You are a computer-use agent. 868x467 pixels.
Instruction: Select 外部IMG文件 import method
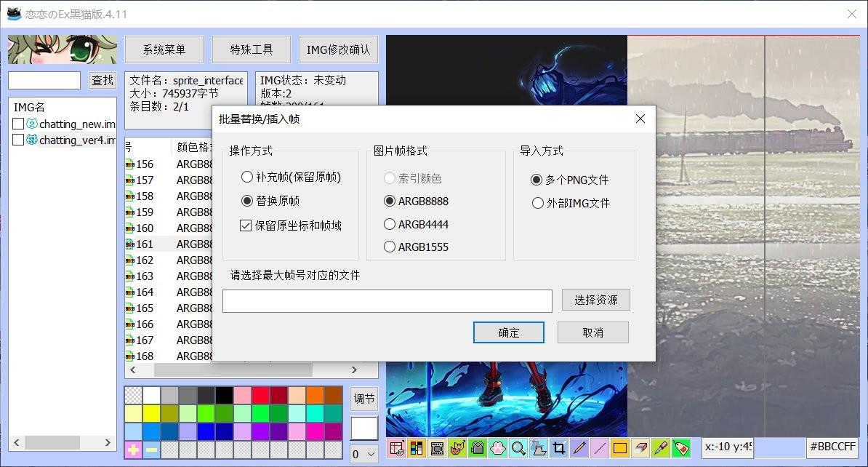pos(537,203)
